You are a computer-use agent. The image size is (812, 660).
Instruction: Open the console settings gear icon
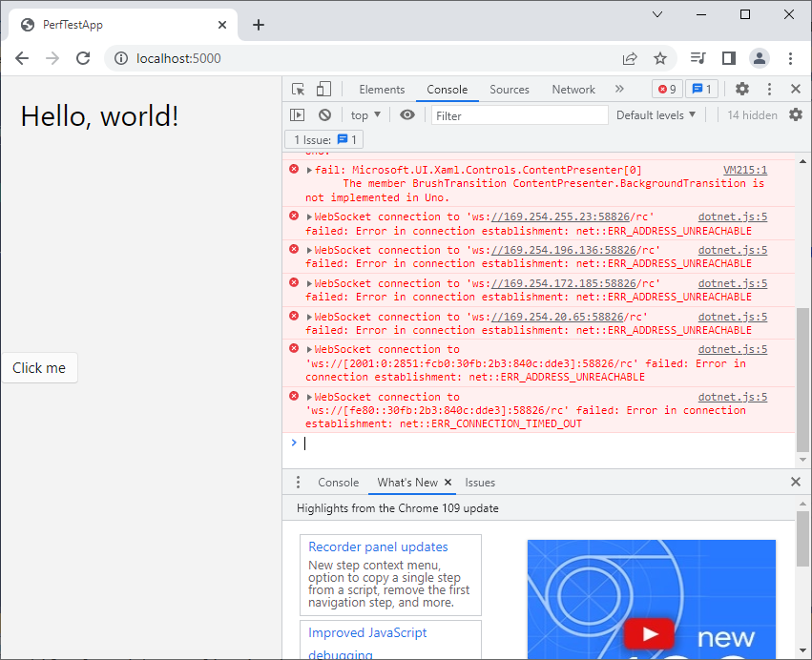pyautogui.click(x=796, y=114)
